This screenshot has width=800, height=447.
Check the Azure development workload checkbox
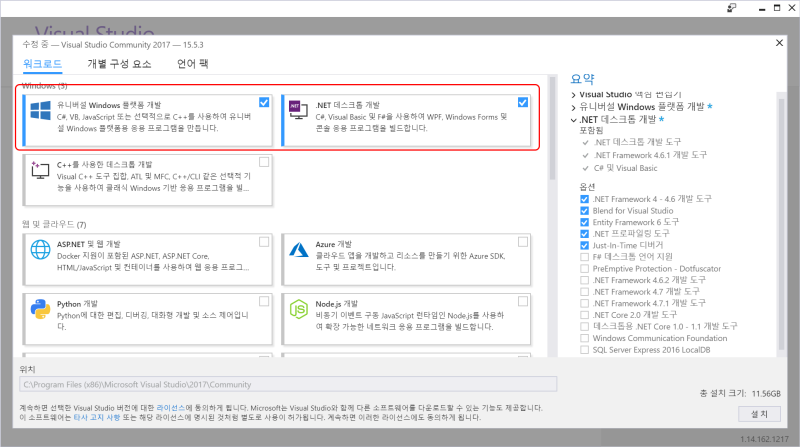point(523,242)
